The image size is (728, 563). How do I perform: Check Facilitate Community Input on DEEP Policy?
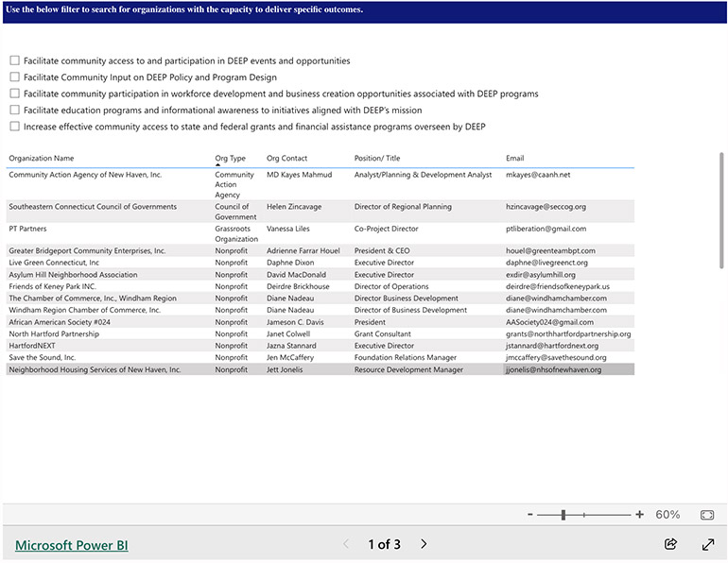pyautogui.click(x=14, y=77)
